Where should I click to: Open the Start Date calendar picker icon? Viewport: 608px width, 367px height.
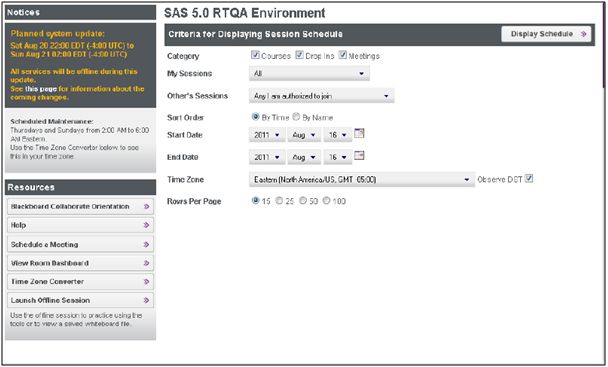[x=359, y=133]
